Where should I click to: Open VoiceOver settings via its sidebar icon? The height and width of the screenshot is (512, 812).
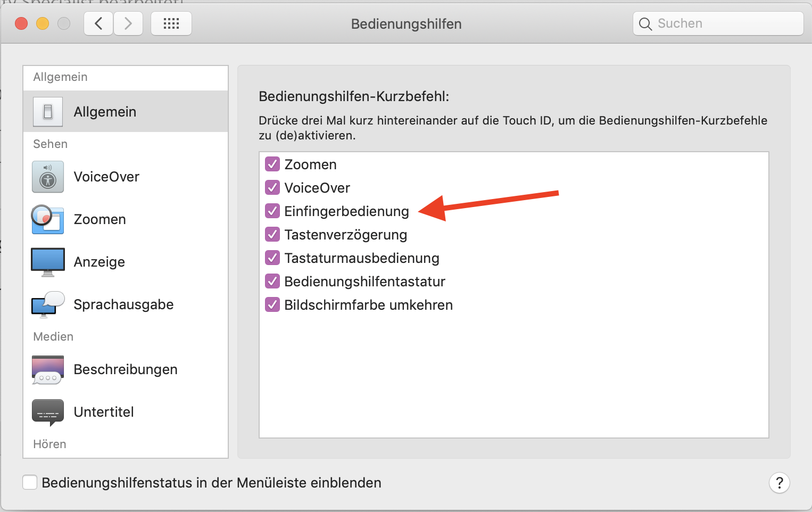[x=48, y=177]
